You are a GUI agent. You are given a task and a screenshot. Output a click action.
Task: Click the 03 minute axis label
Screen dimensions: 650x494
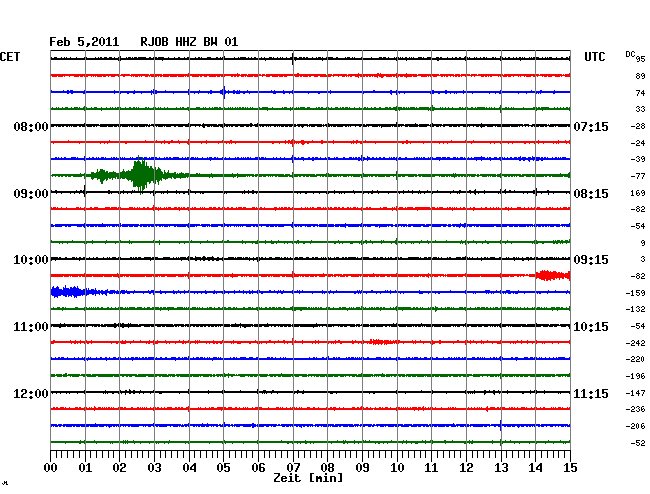click(x=154, y=467)
